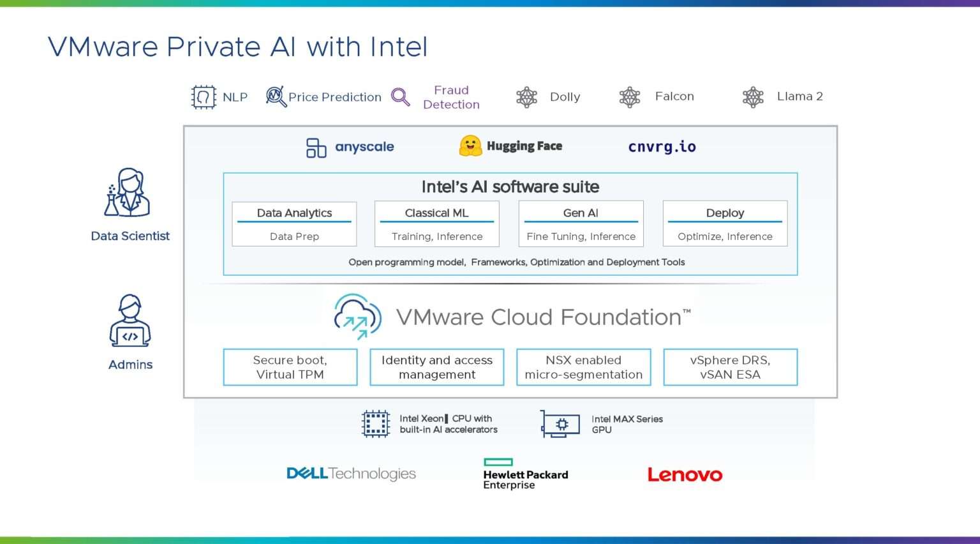Select the Dolly model network icon

[526, 96]
